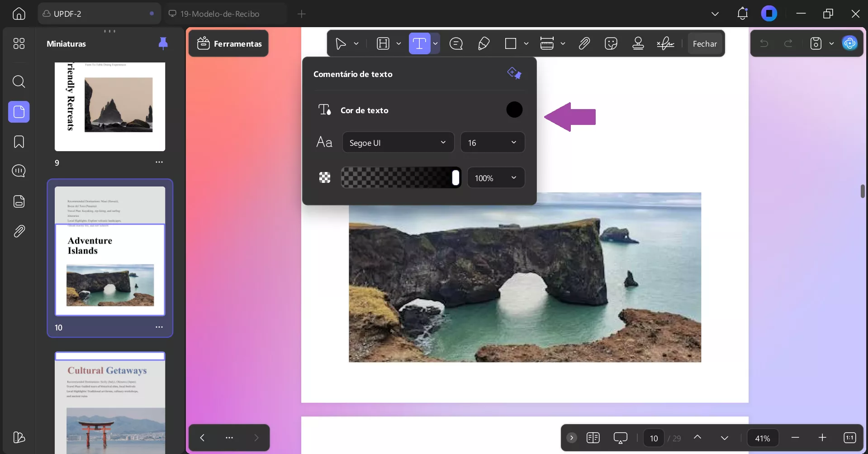Choose the pencil drawing tool
Viewport: 868px width, 454px height.
(x=484, y=43)
